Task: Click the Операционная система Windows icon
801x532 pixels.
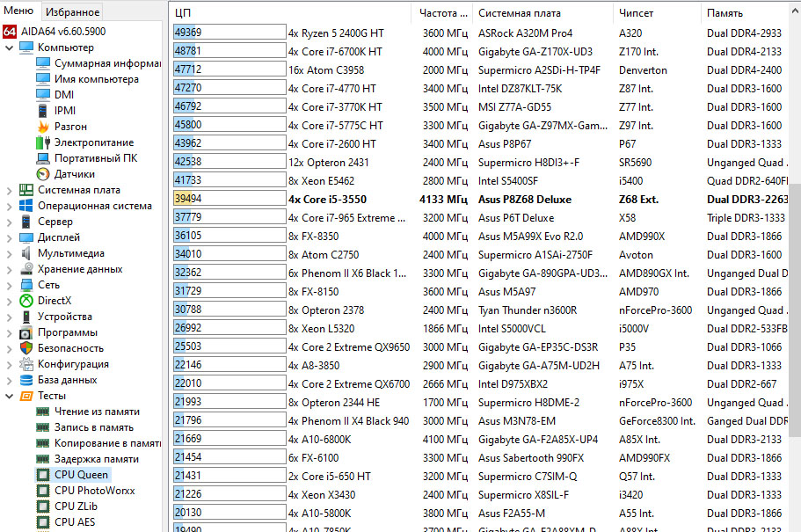Action: tap(26, 206)
